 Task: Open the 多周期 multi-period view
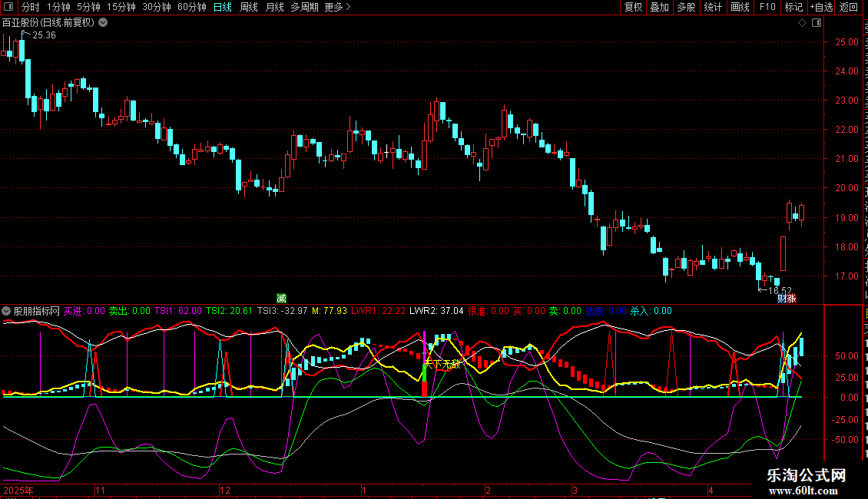[304, 7]
